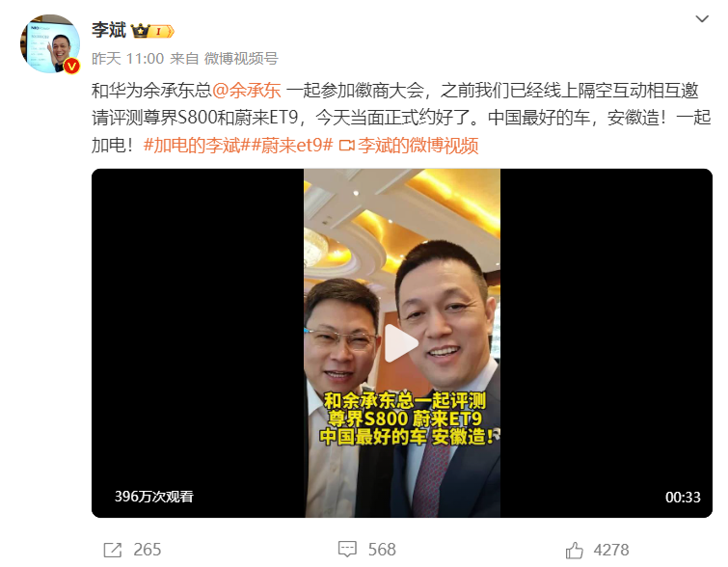Screen dimensions: 728x567
Task: Open the post options chevron dropdown
Action: pyautogui.click(x=702, y=19)
